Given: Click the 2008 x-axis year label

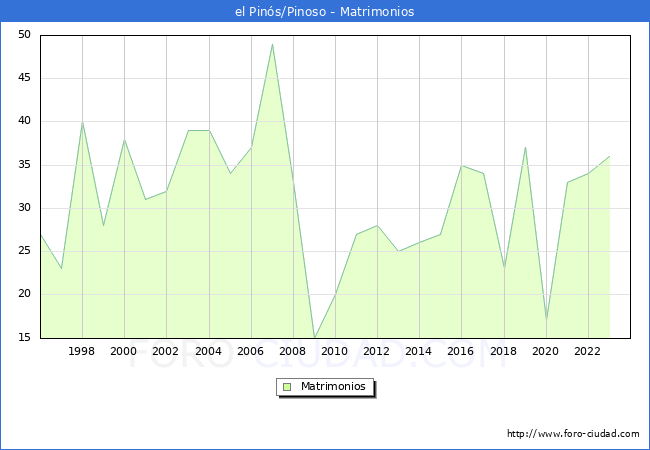Looking at the screenshot, I should point(293,351).
